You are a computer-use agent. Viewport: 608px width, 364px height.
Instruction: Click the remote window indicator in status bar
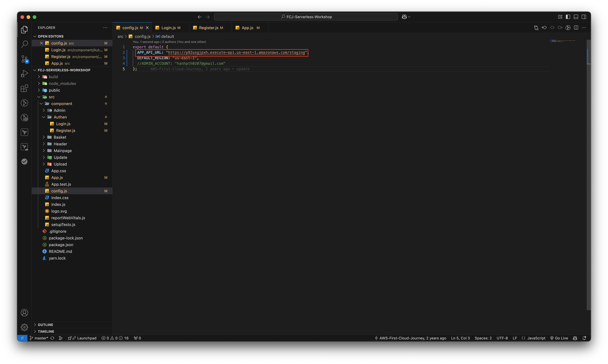click(22, 338)
